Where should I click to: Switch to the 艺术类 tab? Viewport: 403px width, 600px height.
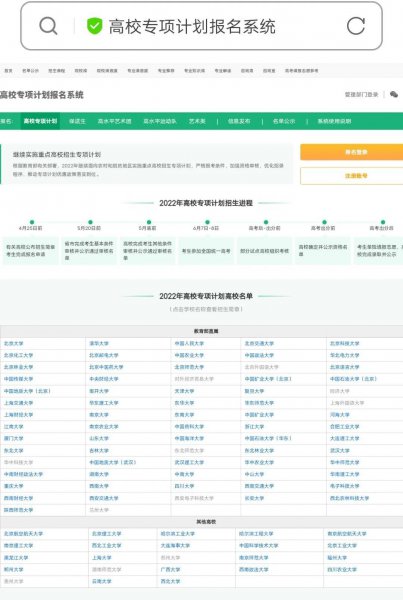pyautogui.click(x=197, y=121)
